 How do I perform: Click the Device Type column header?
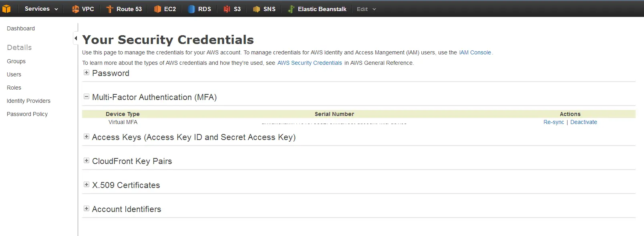tap(123, 114)
